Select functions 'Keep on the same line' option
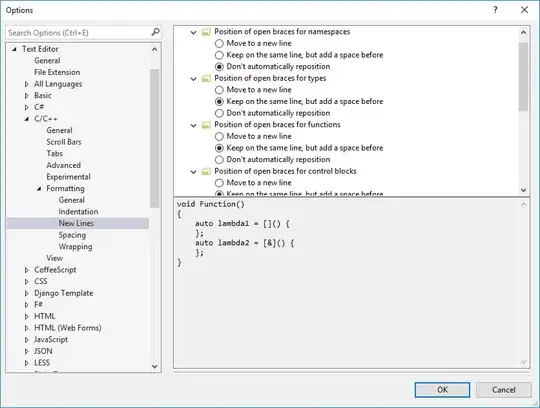 click(219, 148)
